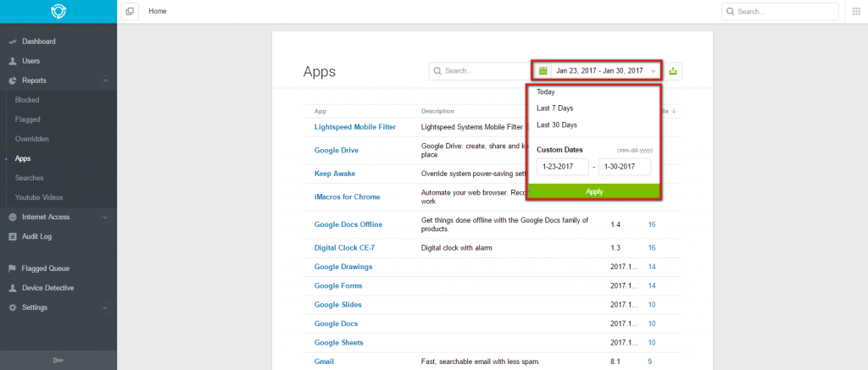
Task: Click the green export icon button
Action: coord(673,71)
